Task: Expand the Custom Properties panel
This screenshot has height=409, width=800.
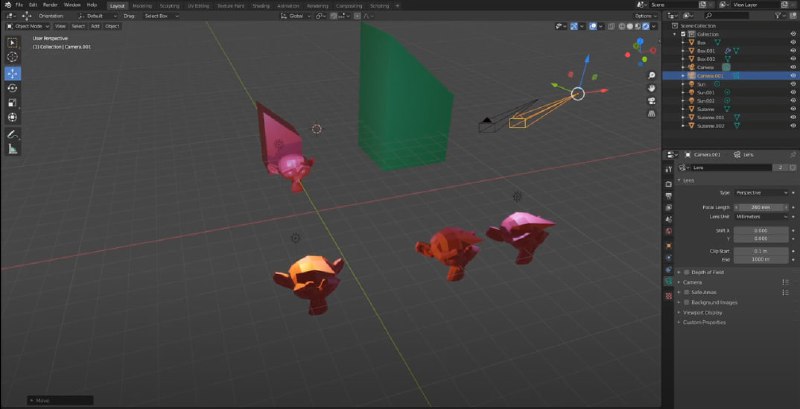Action: [704, 322]
